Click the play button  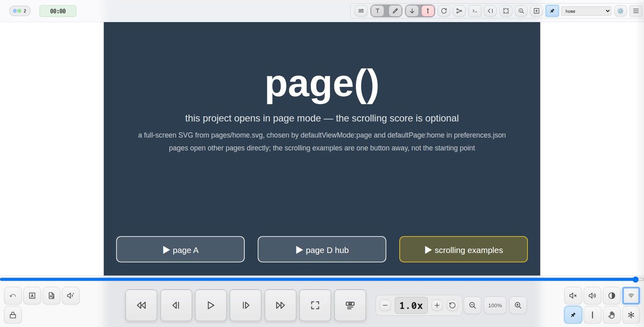211,305
